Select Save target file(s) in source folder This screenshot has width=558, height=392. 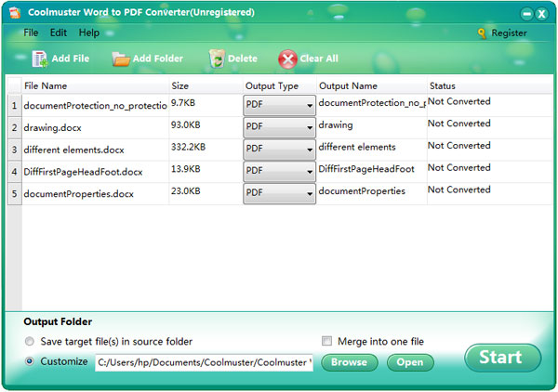tap(30, 342)
